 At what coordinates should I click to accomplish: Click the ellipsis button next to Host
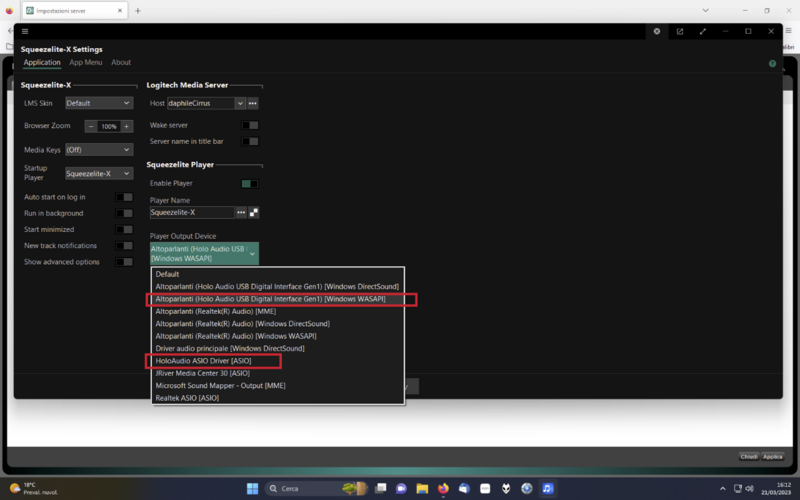[253, 103]
